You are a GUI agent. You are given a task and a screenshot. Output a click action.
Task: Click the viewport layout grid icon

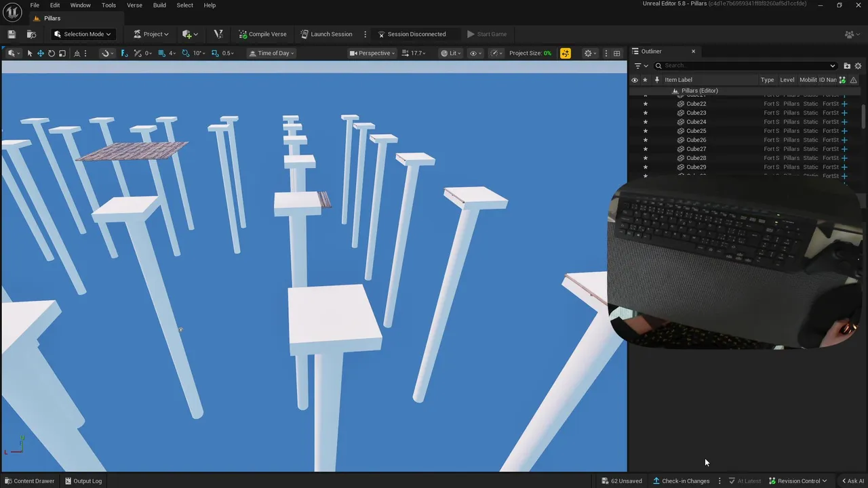(x=616, y=53)
